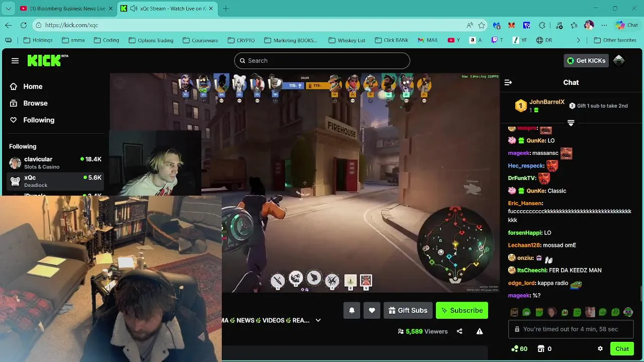Open the MetaMask fox extension

tap(512, 25)
